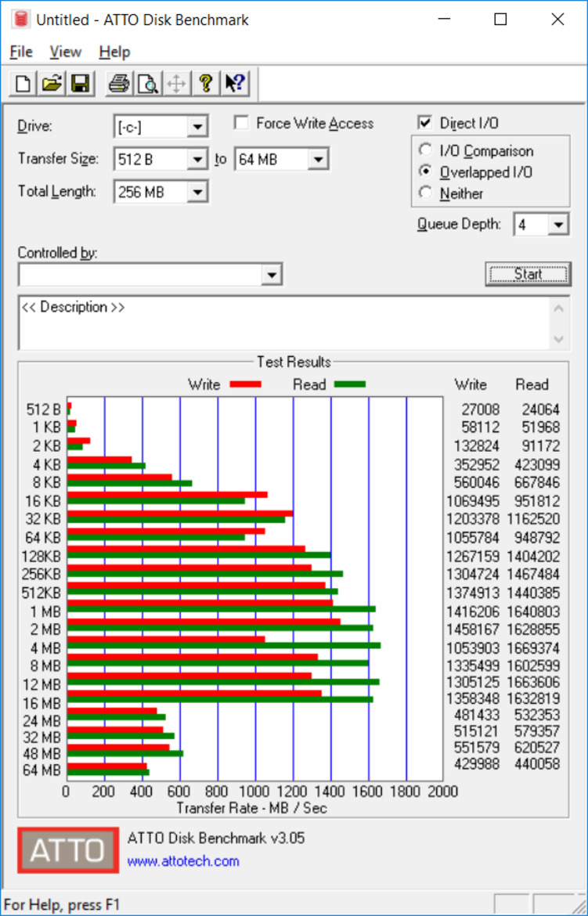Select the Overlapped I/O radio button
The image size is (588, 916).
425,171
